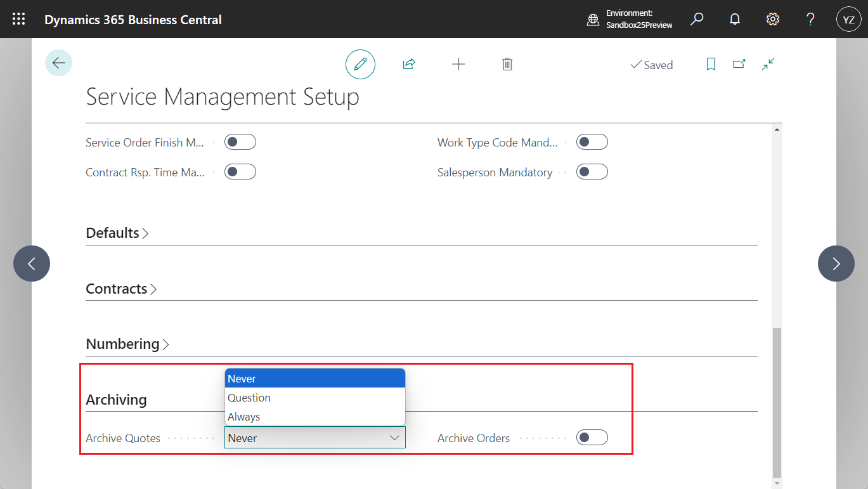Open Business Central search
This screenshot has height=489, width=868.
[x=696, y=19]
